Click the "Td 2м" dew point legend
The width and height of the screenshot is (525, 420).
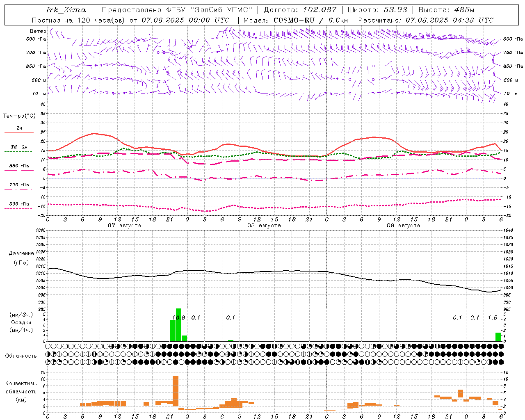point(19,147)
